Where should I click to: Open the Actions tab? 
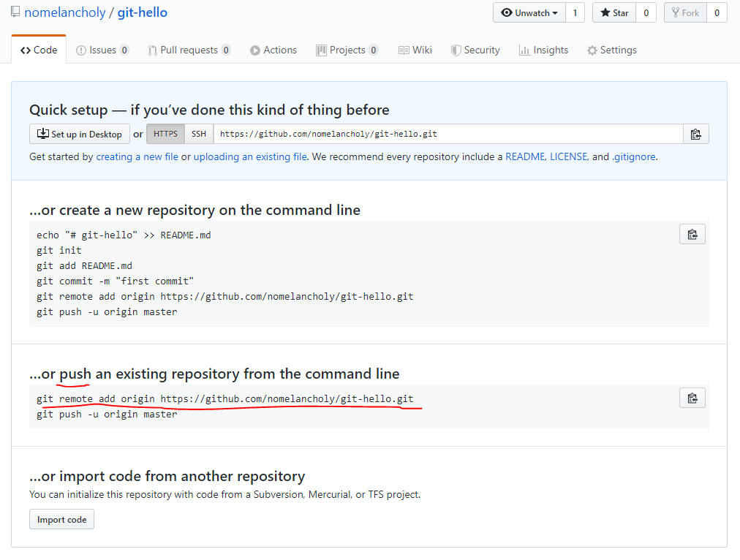click(x=273, y=50)
